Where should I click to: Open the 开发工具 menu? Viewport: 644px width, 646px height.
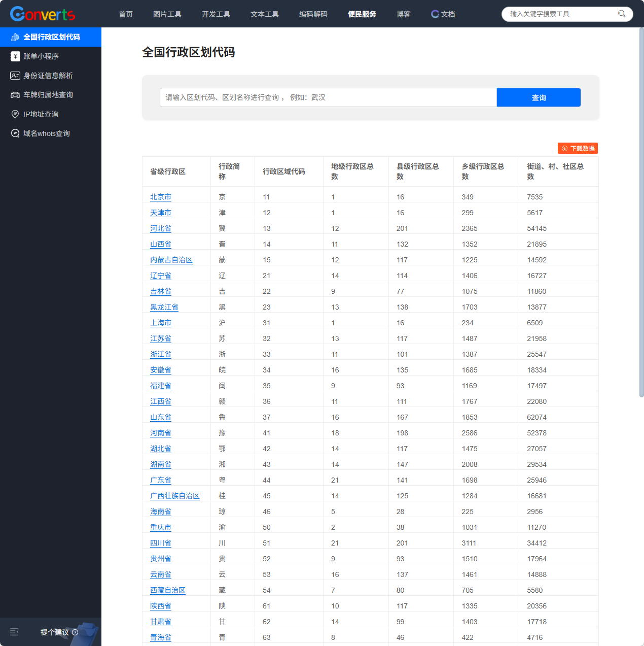(216, 14)
